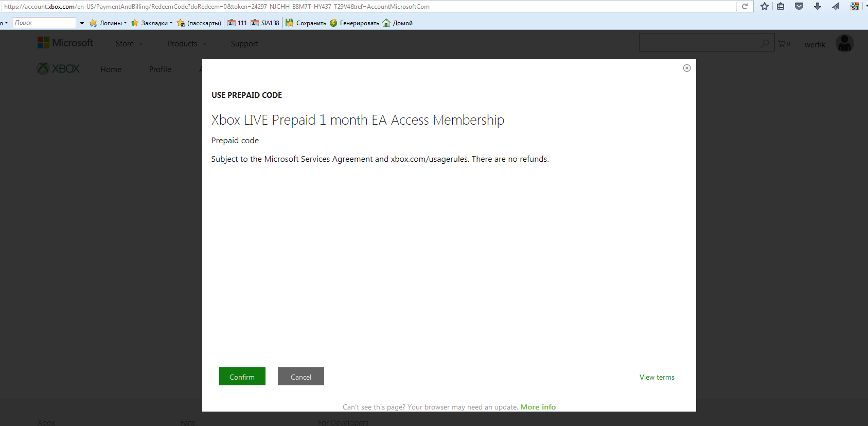Open the Закладки bookmarks dropdown
Viewport: 868px width, 426px height.
point(152,23)
